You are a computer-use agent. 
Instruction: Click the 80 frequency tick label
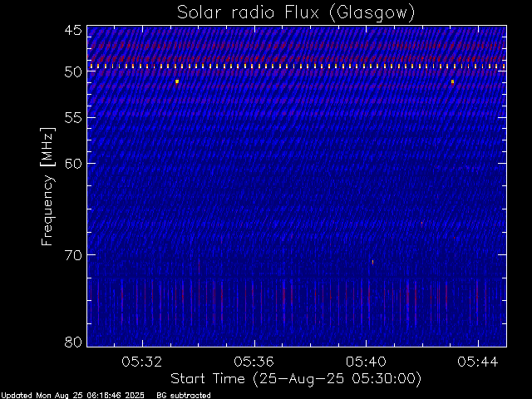pyautogui.click(x=73, y=342)
